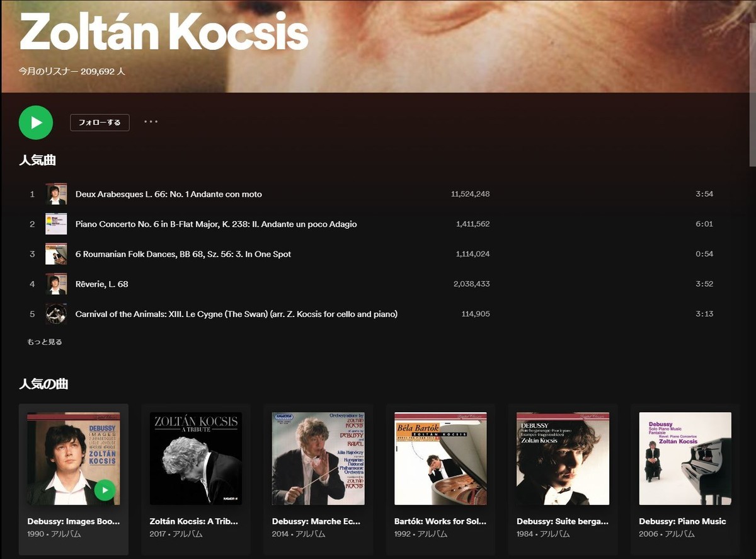The image size is (756, 559).
Task: Click the large green artist play button
Action: click(36, 122)
